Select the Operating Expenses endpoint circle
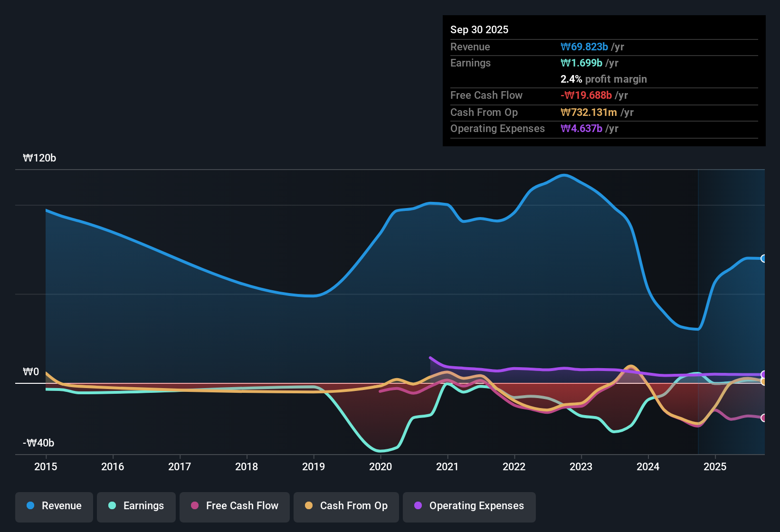 (x=763, y=375)
